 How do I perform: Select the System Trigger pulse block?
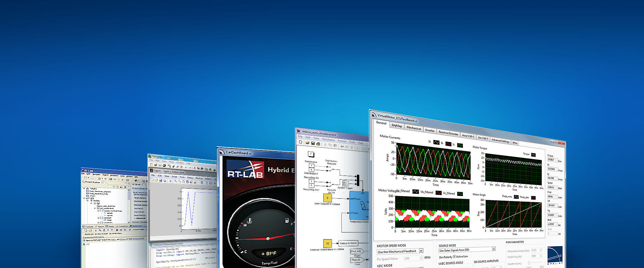tap(345, 184)
